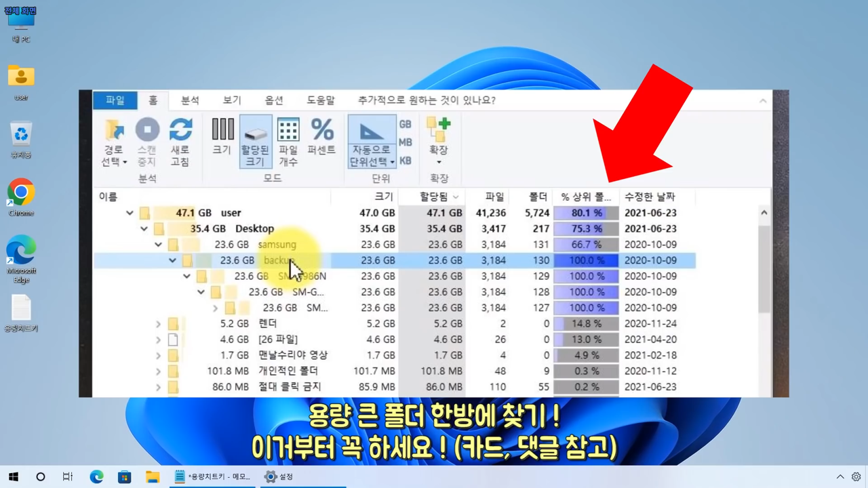
Task: Open the 파일 menu tab
Action: click(x=115, y=100)
